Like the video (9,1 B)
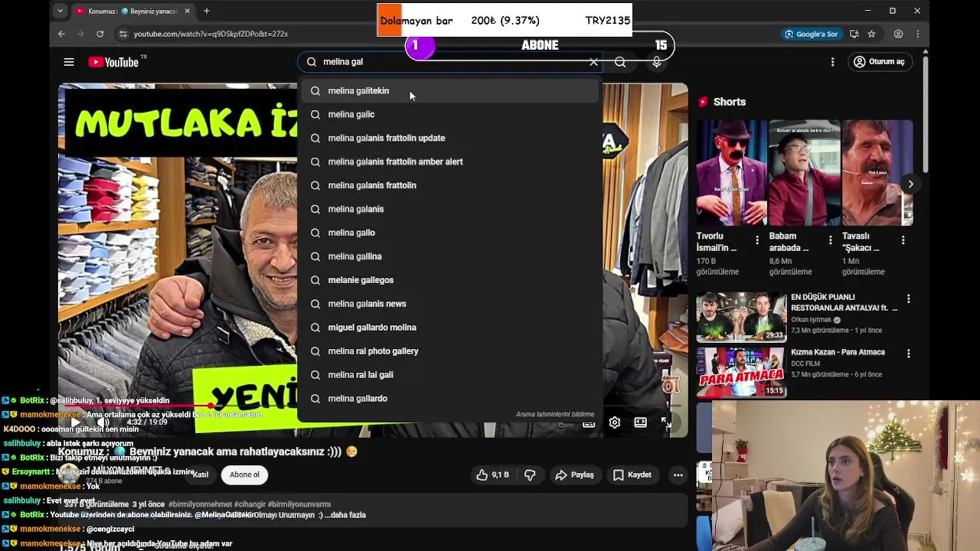 pyautogui.click(x=492, y=475)
